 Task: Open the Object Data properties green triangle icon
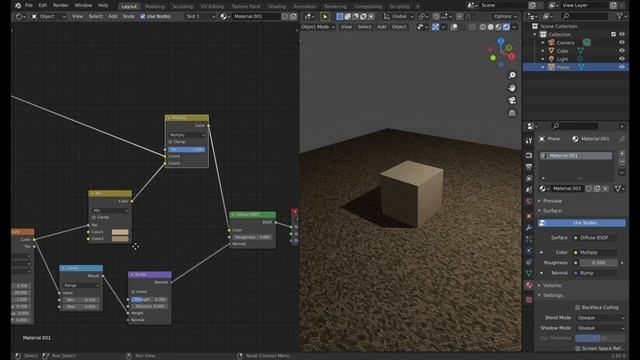(x=529, y=273)
